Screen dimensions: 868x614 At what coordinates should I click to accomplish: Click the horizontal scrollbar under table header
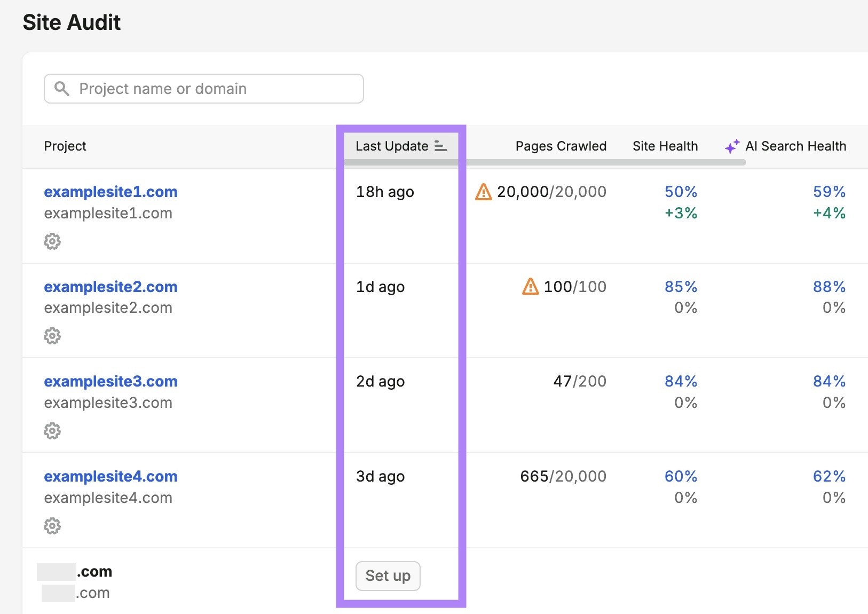click(545, 162)
